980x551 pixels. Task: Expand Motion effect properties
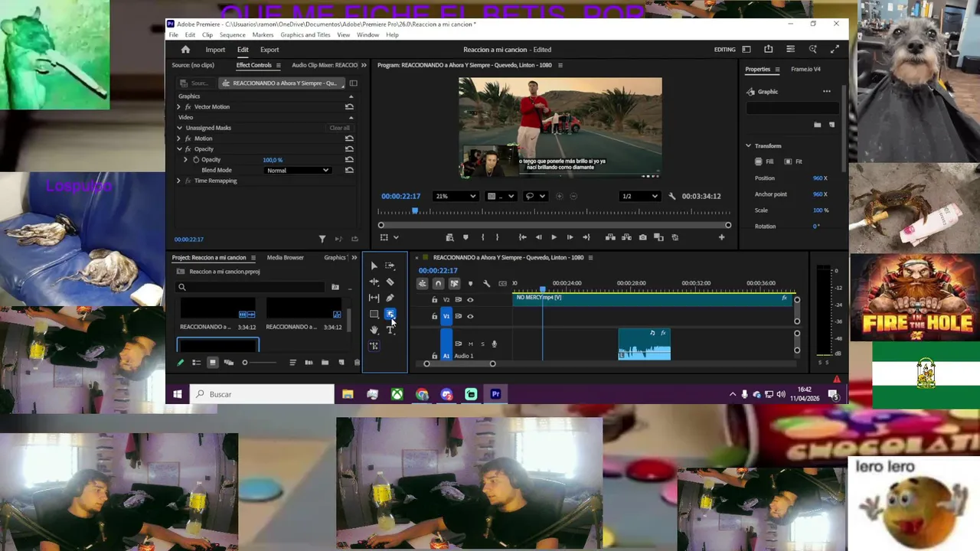[x=179, y=139]
